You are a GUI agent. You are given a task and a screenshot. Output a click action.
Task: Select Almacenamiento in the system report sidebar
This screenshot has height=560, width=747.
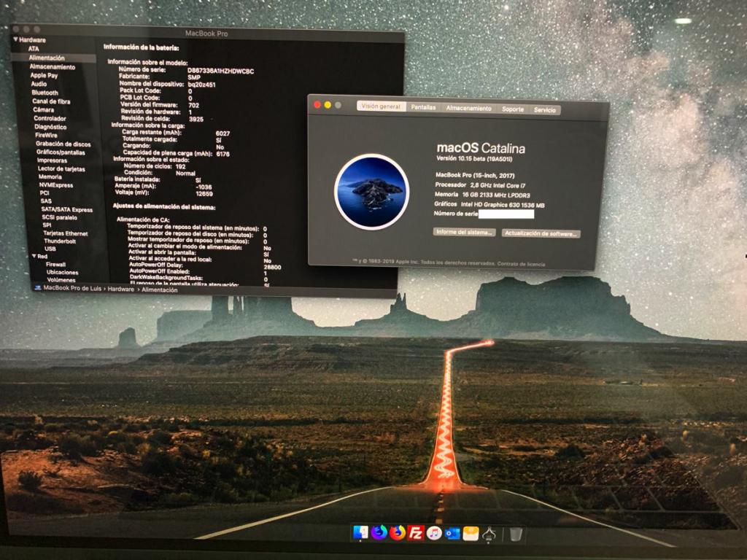[53, 66]
